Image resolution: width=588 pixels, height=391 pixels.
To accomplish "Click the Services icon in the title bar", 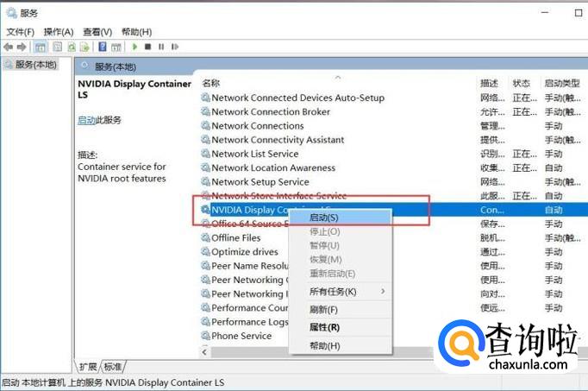I will [x=11, y=13].
